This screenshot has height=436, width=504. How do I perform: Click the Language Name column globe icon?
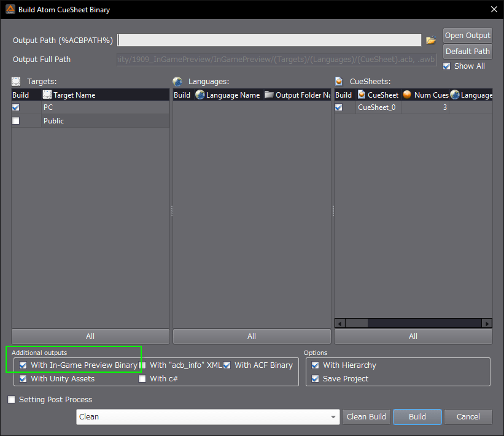pos(200,95)
